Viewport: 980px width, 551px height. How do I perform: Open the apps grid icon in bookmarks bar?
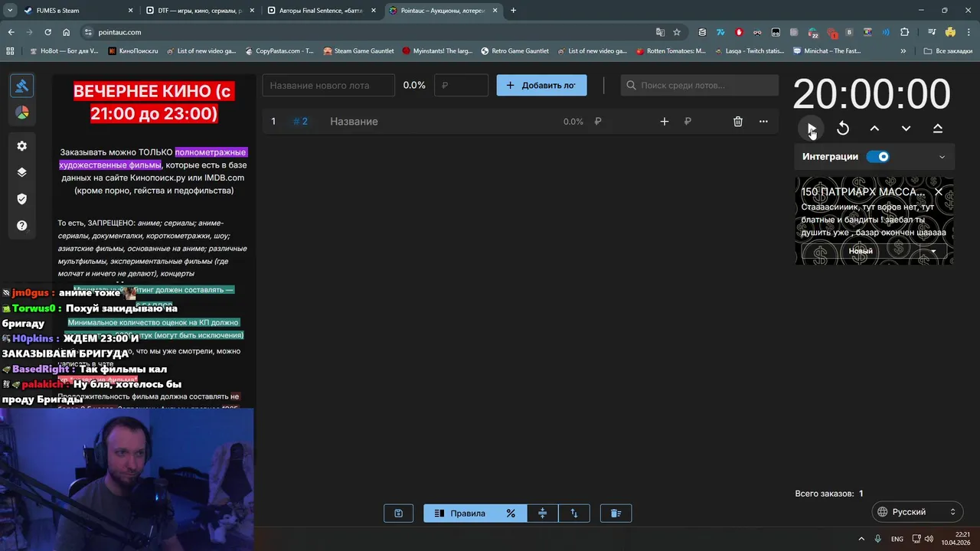pyautogui.click(x=10, y=51)
